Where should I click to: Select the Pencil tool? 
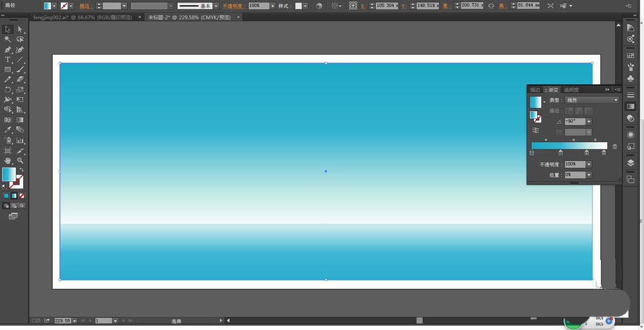coord(7,80)
